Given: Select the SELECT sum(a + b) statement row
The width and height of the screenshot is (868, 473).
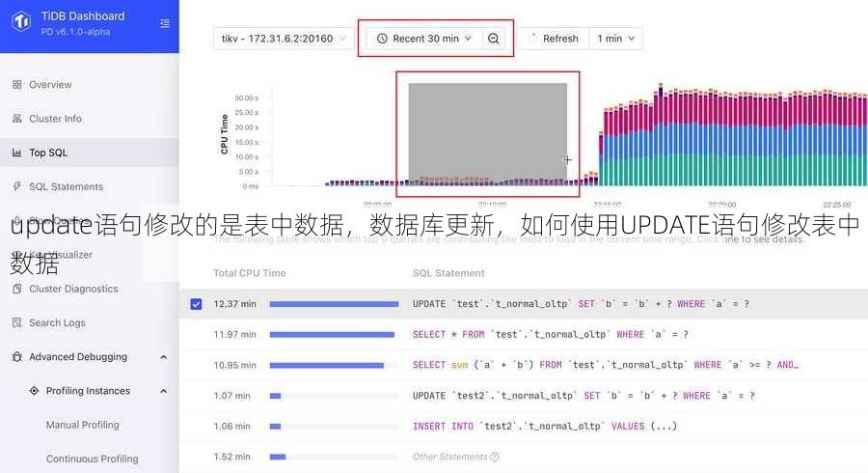Looking at the screenshot, I should click(x=524, y=365).
